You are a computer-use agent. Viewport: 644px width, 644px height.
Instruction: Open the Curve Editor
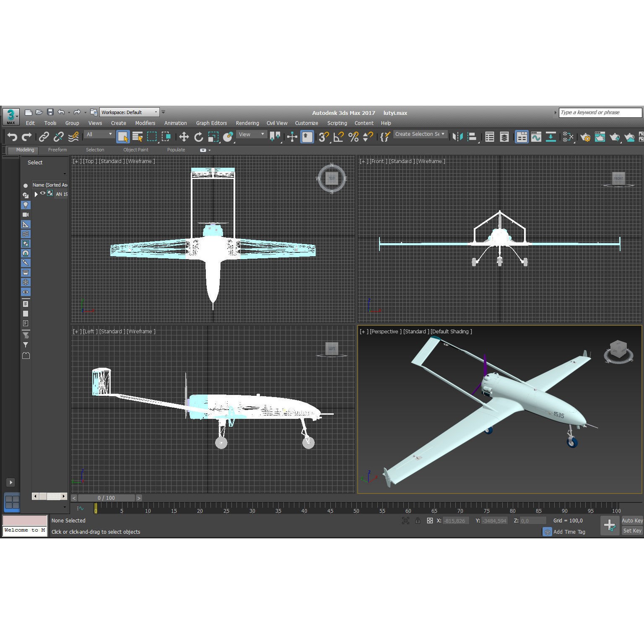tap(535, 137)
